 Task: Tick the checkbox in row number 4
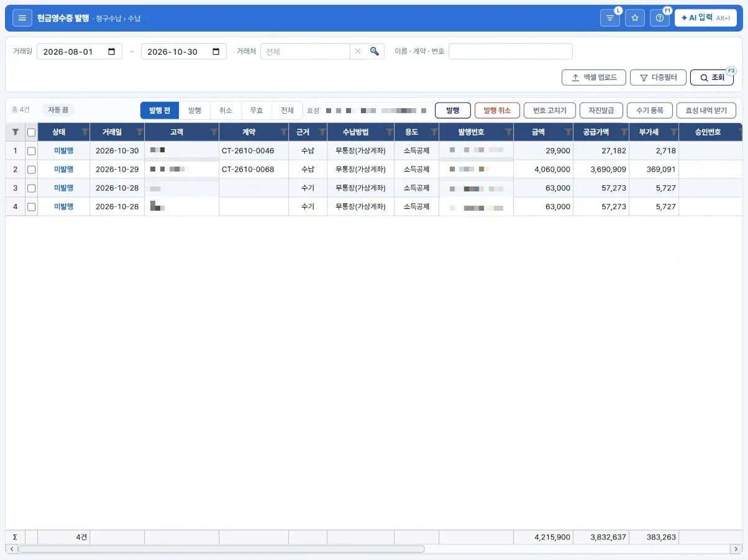(32, 207)
